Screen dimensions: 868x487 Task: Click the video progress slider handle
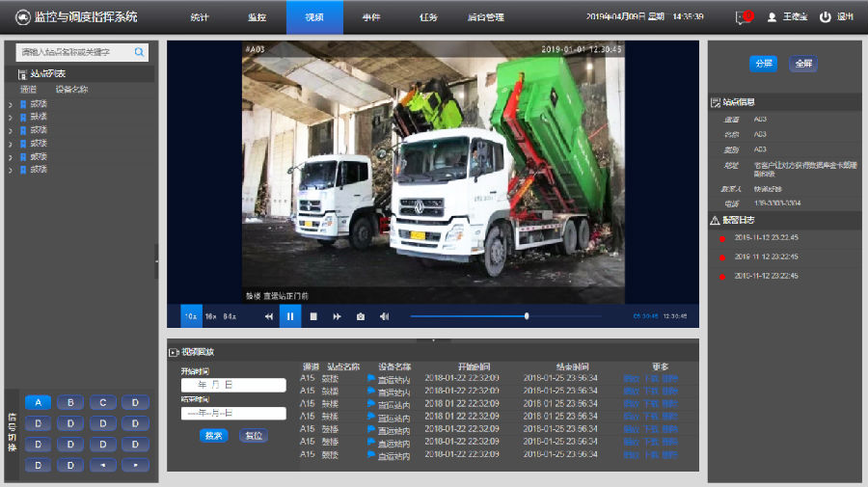point(527,316)
